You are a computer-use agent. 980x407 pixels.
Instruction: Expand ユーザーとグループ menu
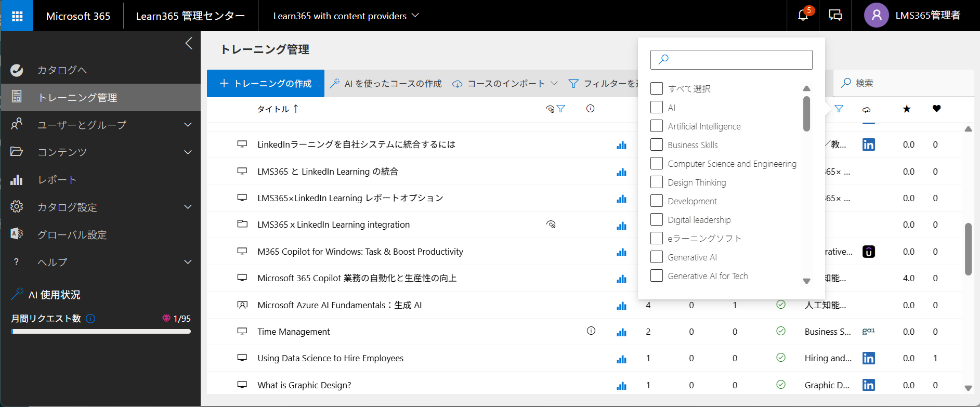click(x=188, y=125)
